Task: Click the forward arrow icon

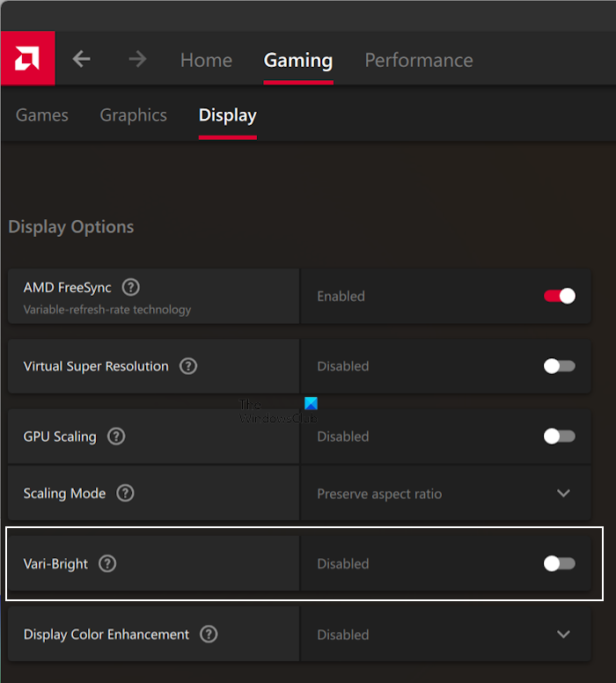Action: pos(137,59)
